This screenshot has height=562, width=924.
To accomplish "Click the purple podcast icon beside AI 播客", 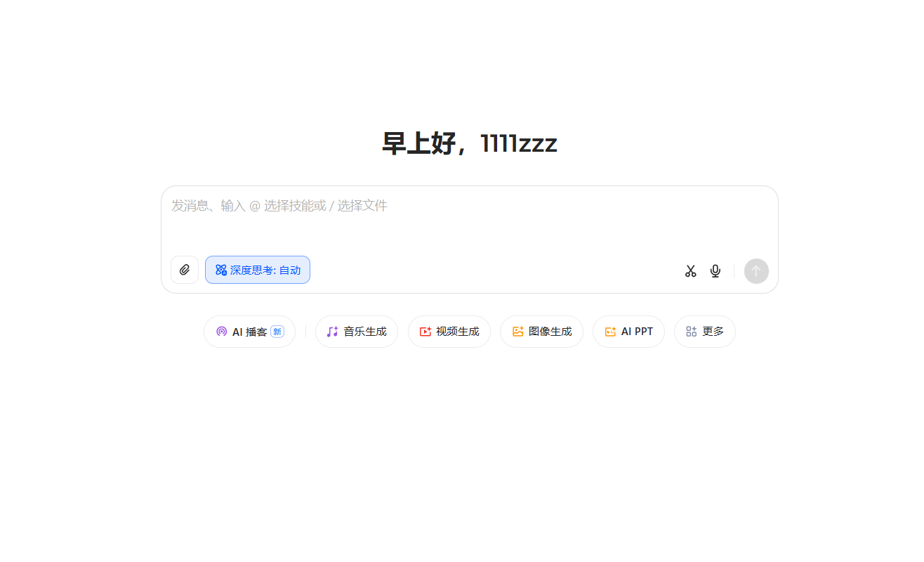I will click(x=221, y=332).
